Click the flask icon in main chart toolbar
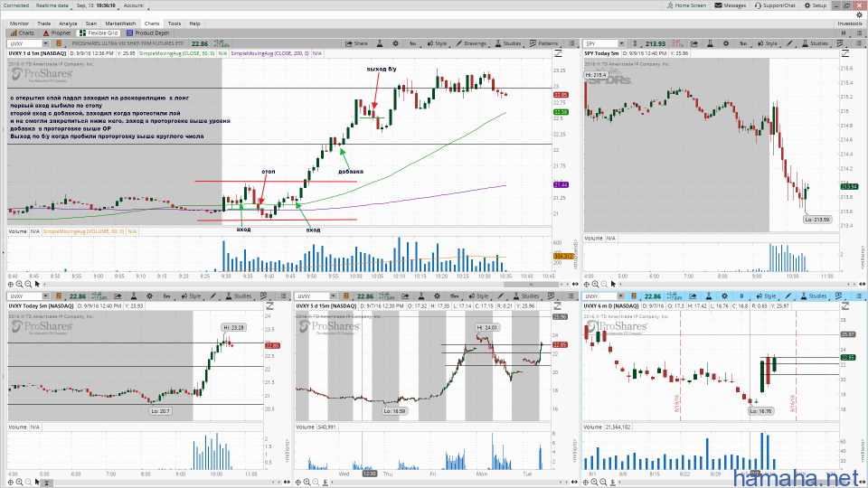 (380, 43)
